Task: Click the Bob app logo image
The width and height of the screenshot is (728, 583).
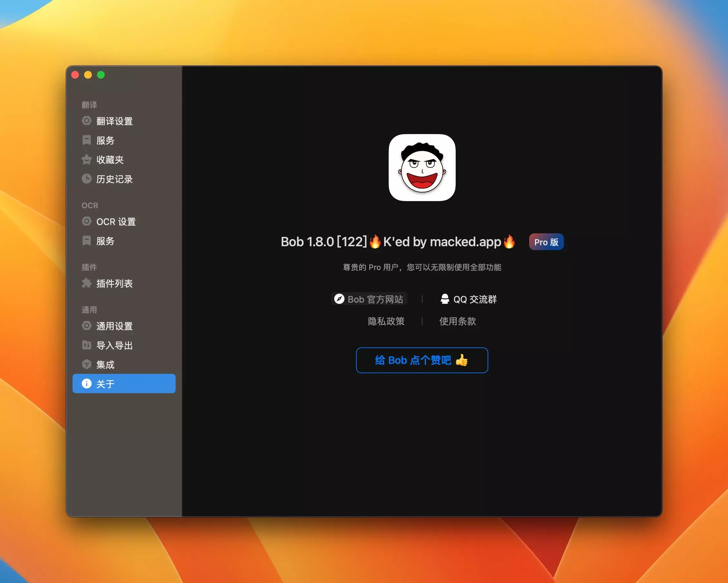Action: (422, 168)
